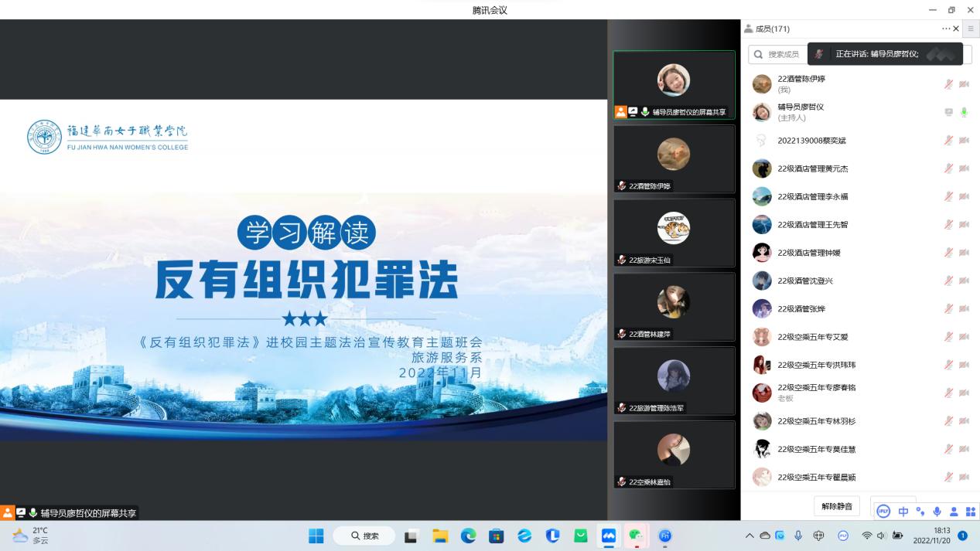Open the hamburger menu at top-right of panel
This screenshot has width=980, height=551.
pyautogui.click(x=971, y=29)
